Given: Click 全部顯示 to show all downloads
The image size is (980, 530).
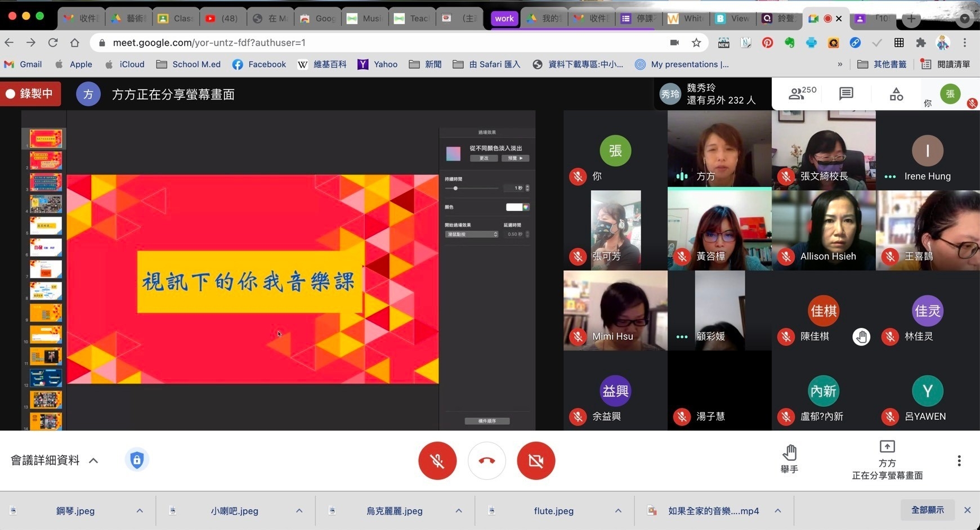Looking at the screenshot, I should pyautogui.click(x=927, y=510).
